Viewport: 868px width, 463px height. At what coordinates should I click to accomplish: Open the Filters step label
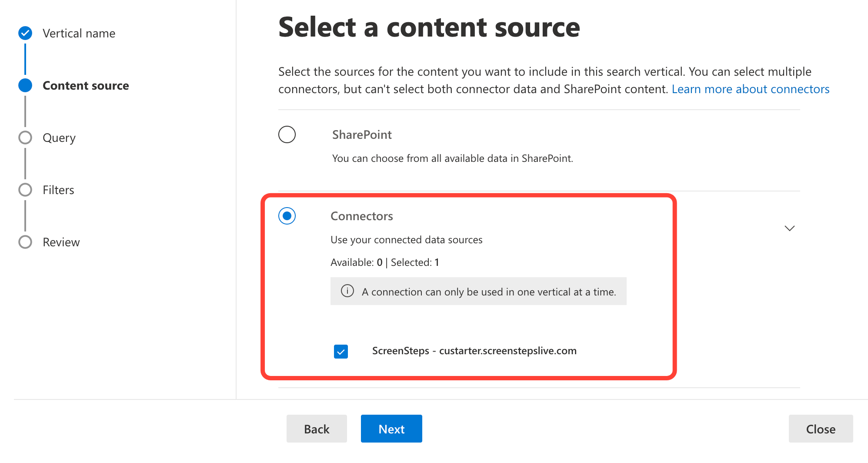tap(58, 190)
